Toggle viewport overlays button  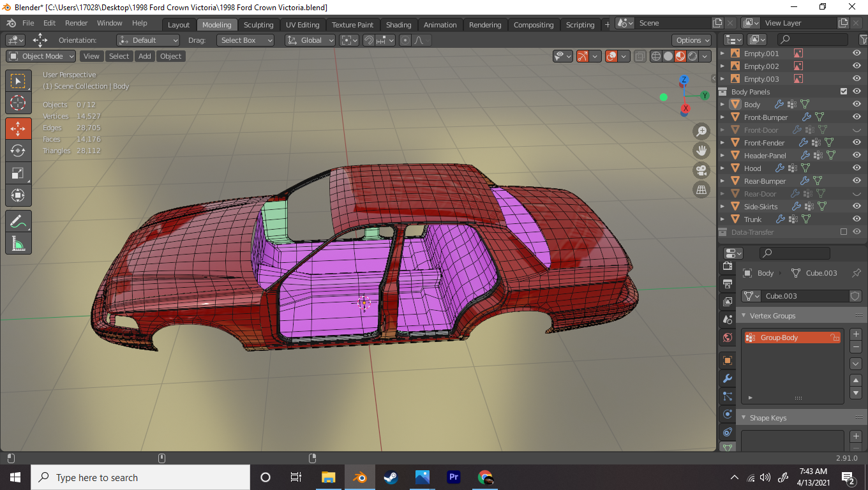[611, 56]
